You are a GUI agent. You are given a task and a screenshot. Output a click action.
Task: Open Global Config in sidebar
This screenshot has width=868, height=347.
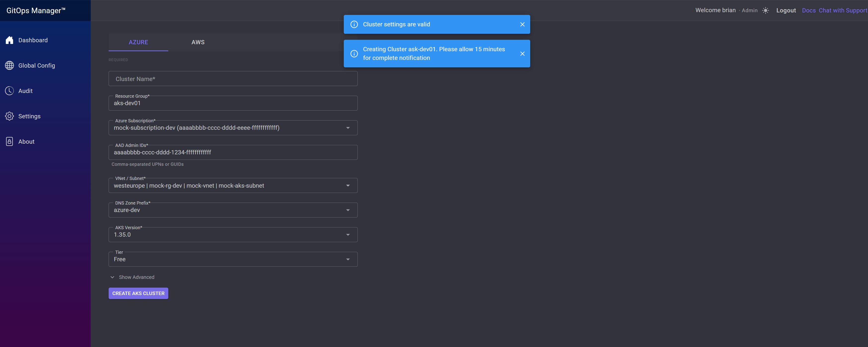click(45, 65)
